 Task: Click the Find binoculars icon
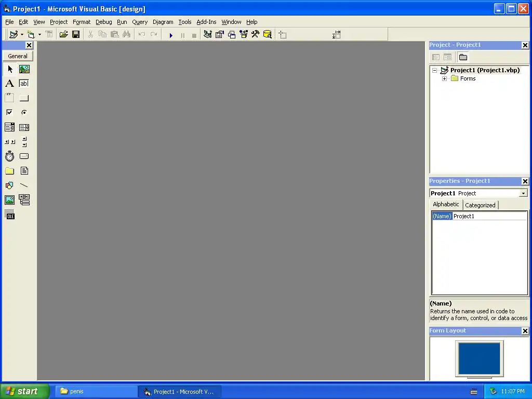pyautogui.click(x=127, y=34)
